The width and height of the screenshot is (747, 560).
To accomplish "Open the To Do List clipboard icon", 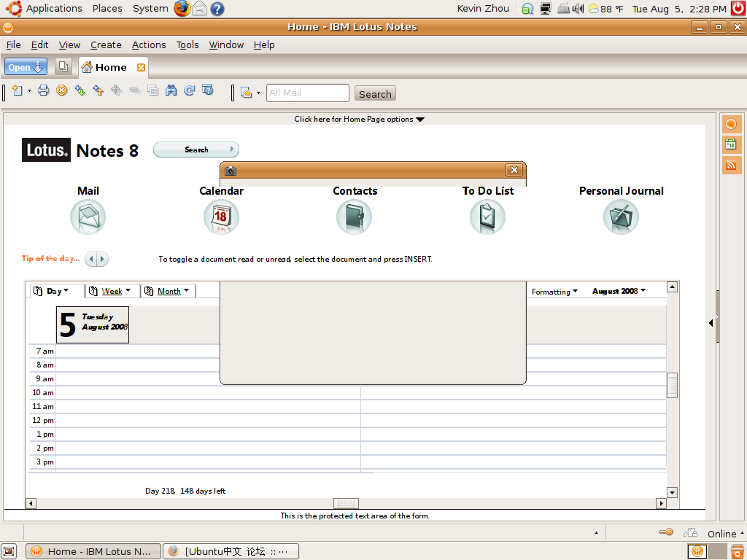I will click(x=487, y=217).
